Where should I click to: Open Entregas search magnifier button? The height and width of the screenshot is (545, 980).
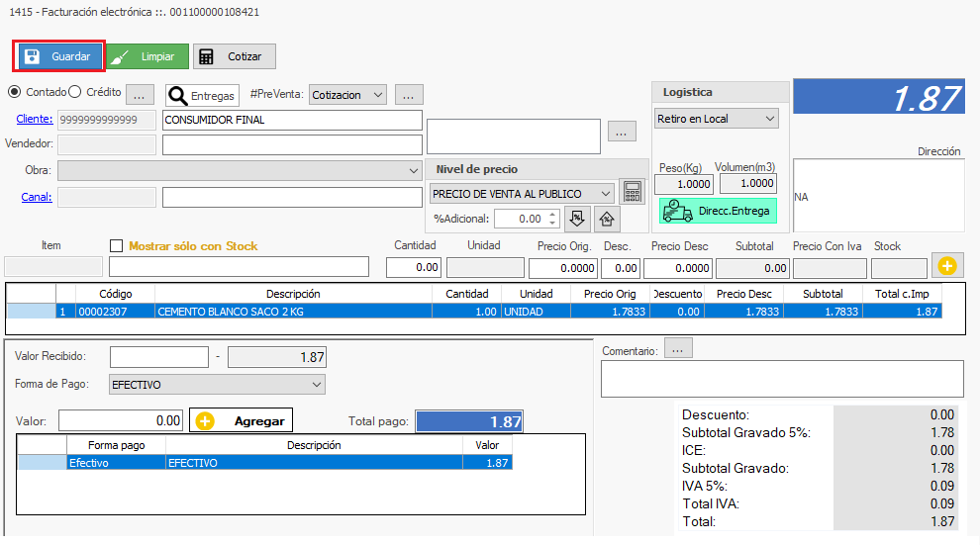click(x=202, y=95)
